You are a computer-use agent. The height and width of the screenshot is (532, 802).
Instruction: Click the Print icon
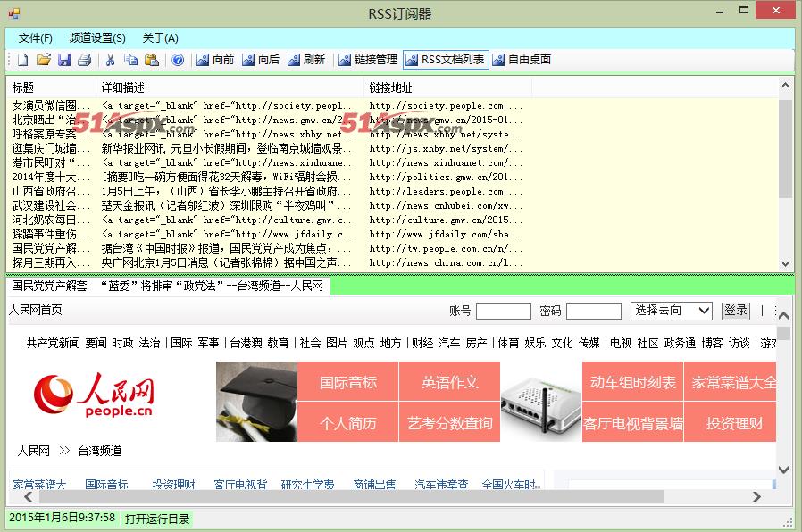[x=84, y=60]
